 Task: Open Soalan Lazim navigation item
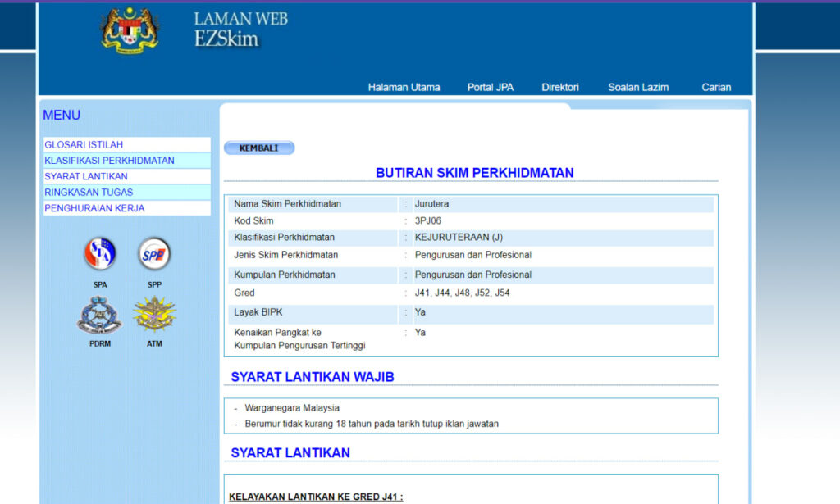pyautogui.click(x=638, y=87)
